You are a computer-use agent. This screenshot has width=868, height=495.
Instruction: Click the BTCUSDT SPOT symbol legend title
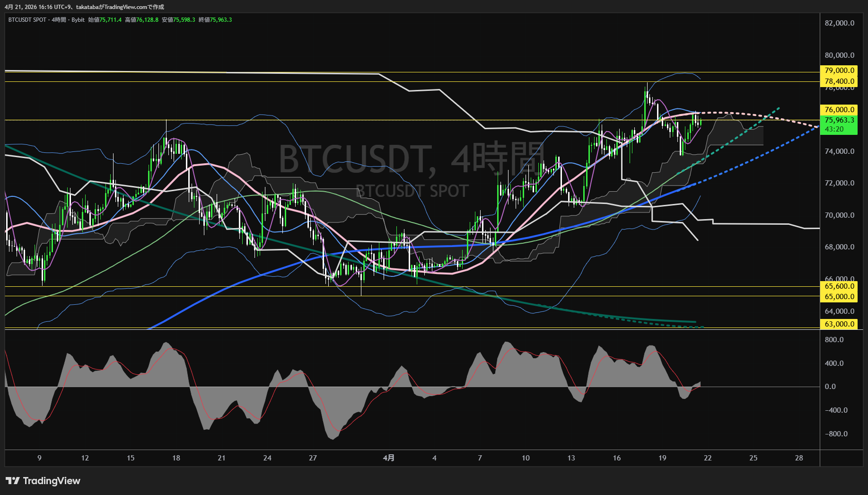(27, 20)
